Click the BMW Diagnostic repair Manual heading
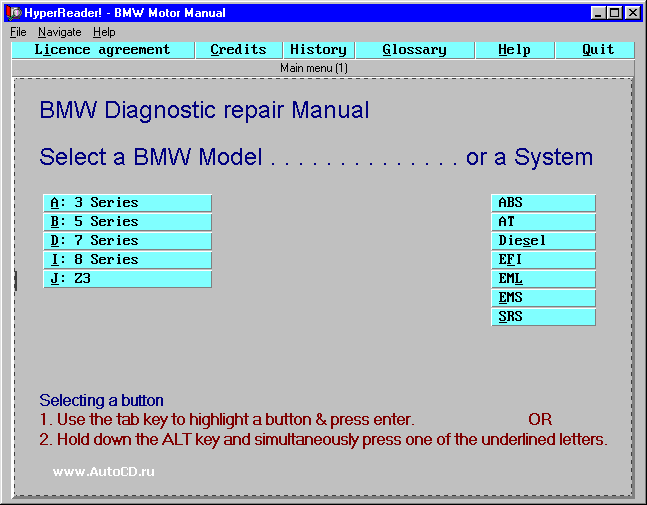The width and height of the screenshot is (647, 505). pyautogui.click(x=204, y=111)
